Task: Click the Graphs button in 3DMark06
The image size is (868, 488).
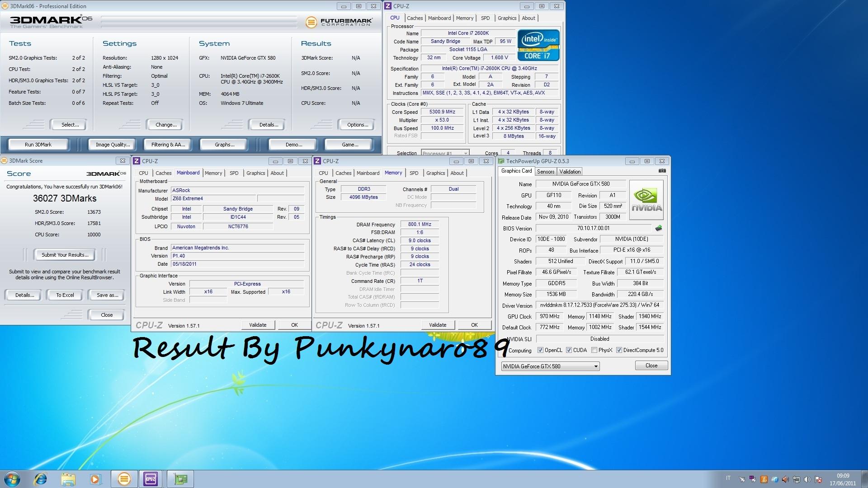Action: 225,145
